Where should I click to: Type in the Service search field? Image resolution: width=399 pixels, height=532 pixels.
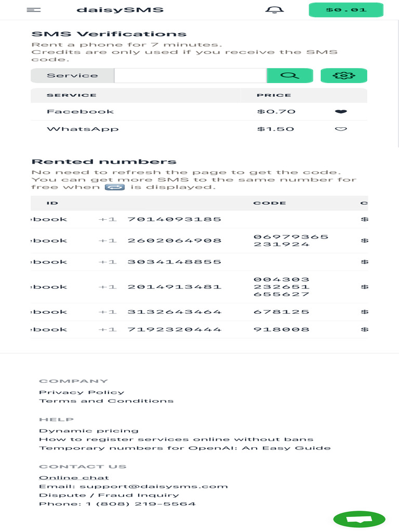(x=190, y=75)
